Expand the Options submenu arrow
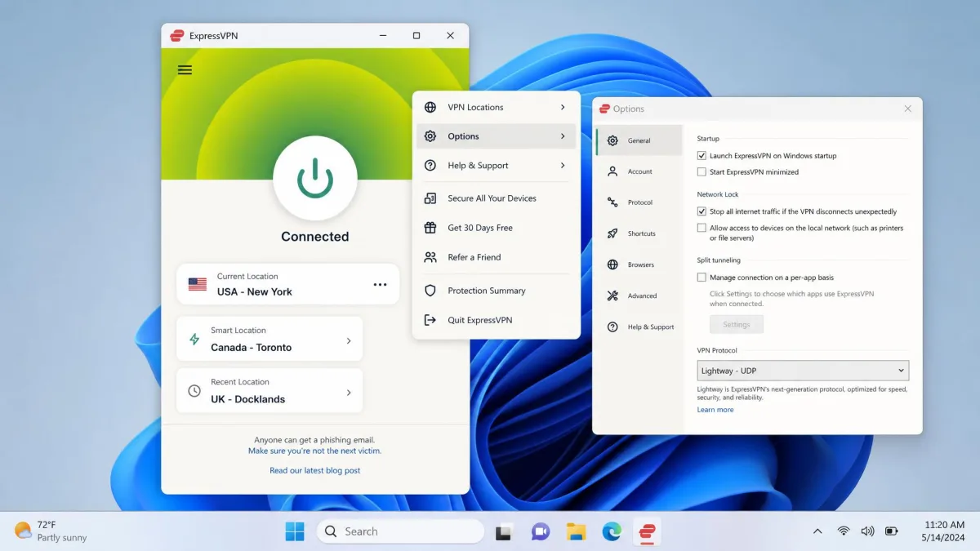Image resolution: width=980 pixels, height=551 pixels. click(x=563, y=136)
